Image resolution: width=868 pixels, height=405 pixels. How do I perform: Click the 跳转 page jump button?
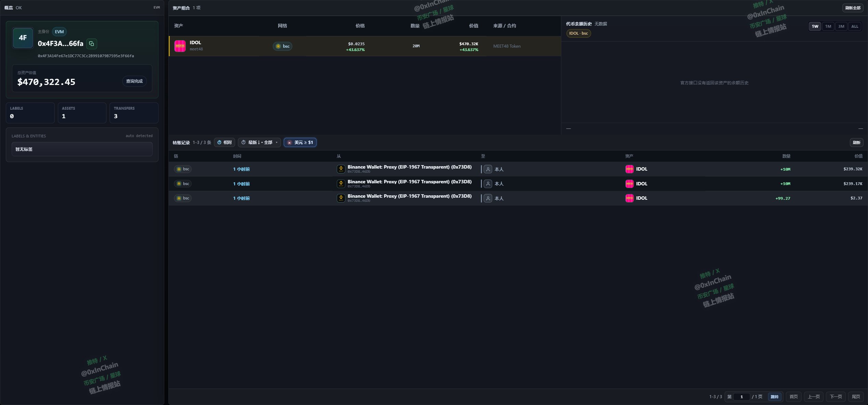[x=774, y=397]
